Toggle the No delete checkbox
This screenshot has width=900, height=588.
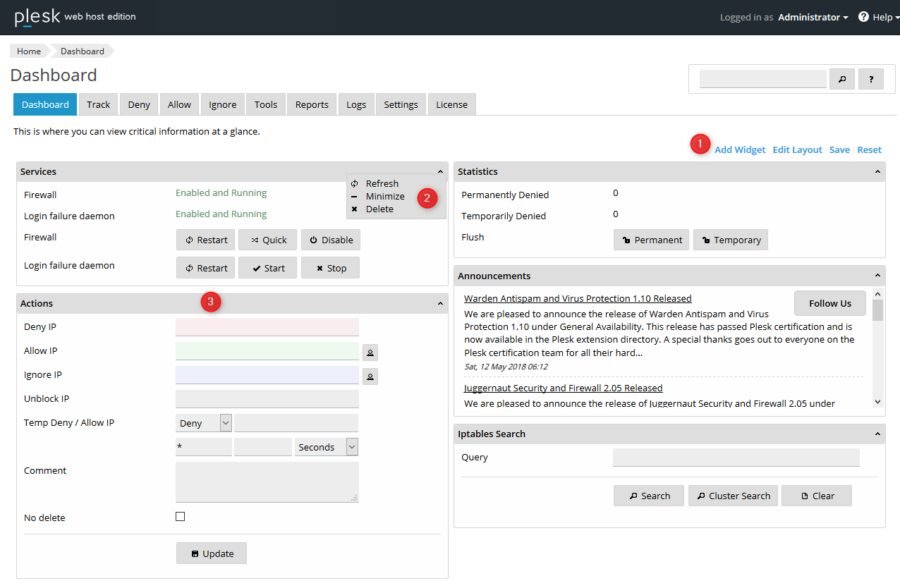(x=181, y=517)
